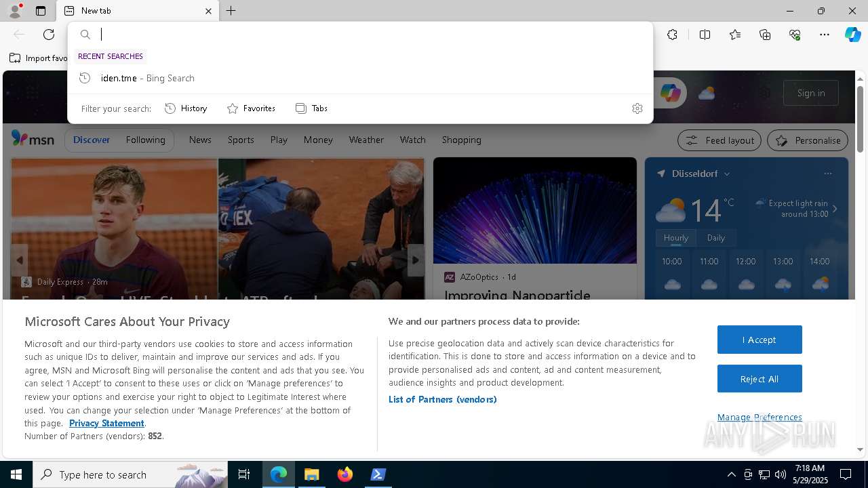This screenshot has height=488, width=868.
Task: Refresh the page
Action: coord(49,35)
